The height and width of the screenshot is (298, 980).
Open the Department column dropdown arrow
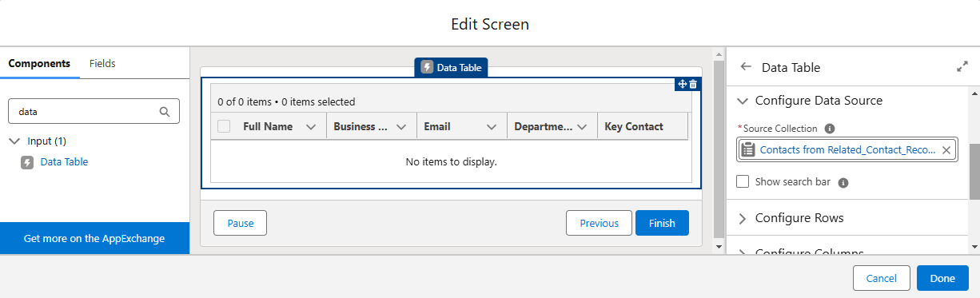click(582, 127)
